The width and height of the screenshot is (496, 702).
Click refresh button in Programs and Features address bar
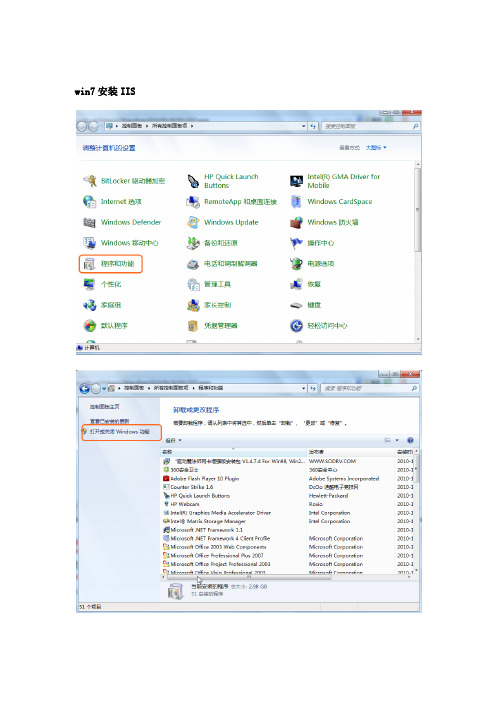313,388
